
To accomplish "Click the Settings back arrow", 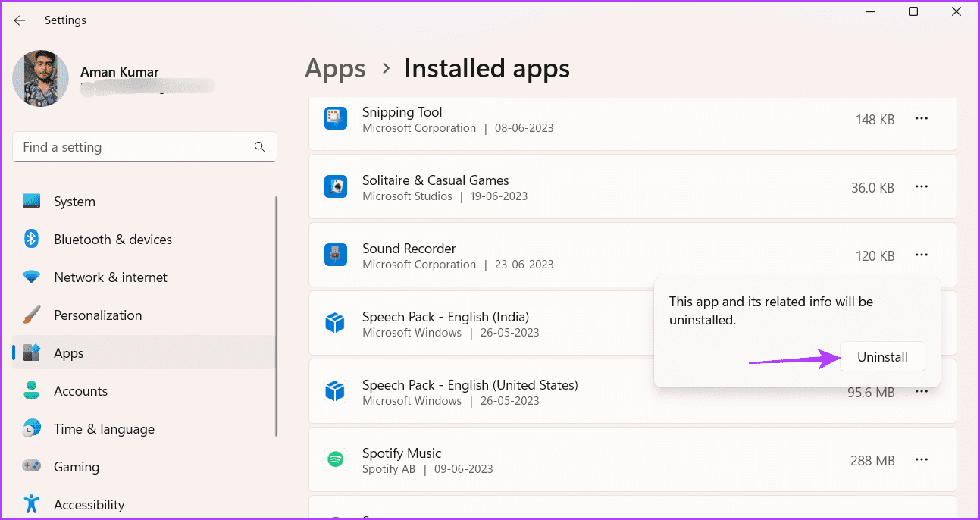I will click(20, 20).
